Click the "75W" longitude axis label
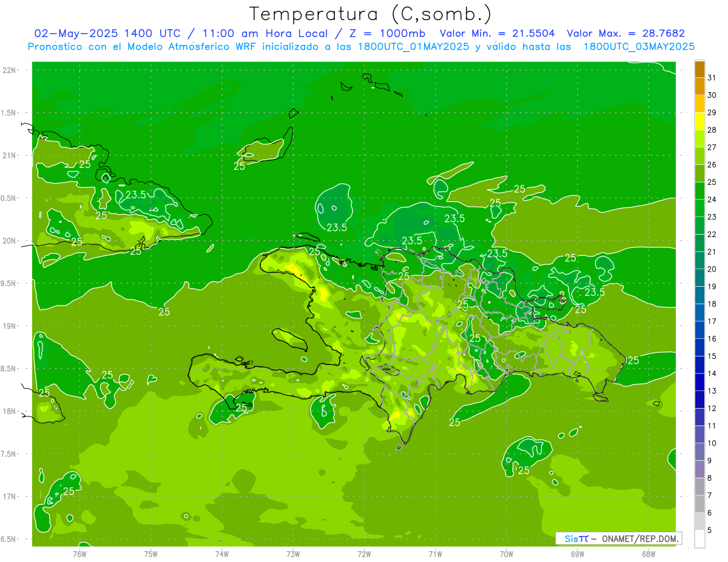 tap(151, 554)
